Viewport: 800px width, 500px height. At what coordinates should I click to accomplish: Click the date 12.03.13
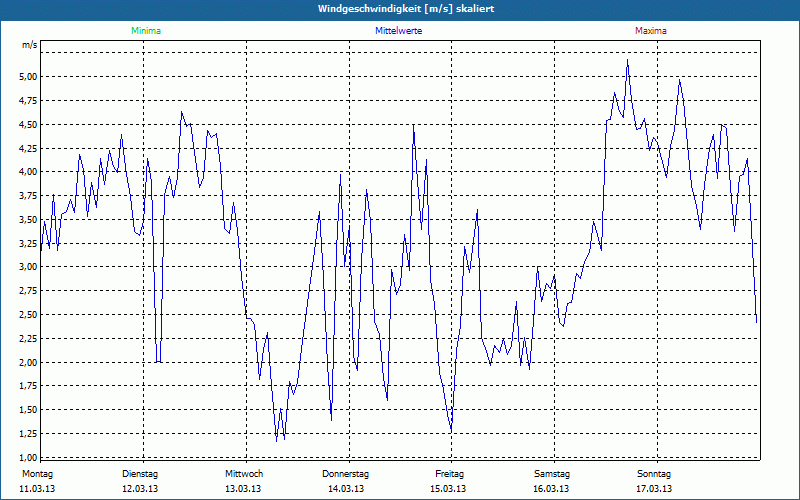coord(140,489)
